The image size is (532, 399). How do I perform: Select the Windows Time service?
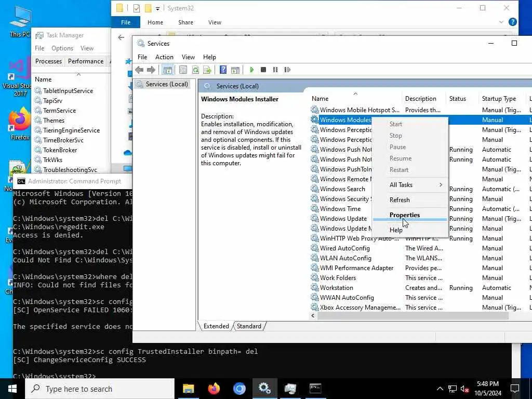(340, 209)
